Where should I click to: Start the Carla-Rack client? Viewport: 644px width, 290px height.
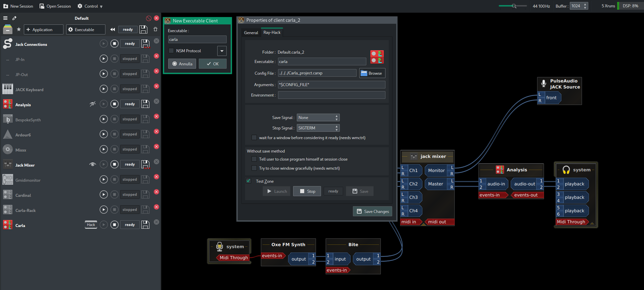coord(104,210)
